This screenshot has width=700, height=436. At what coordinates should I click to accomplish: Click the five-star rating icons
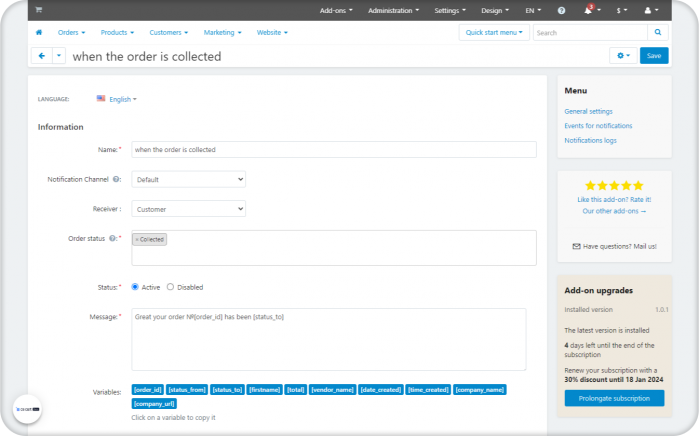point(614,185)
